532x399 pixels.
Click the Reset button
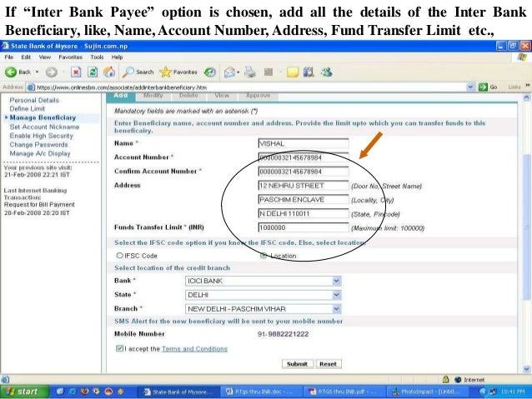pyautogui.click(x=328, y=364)
